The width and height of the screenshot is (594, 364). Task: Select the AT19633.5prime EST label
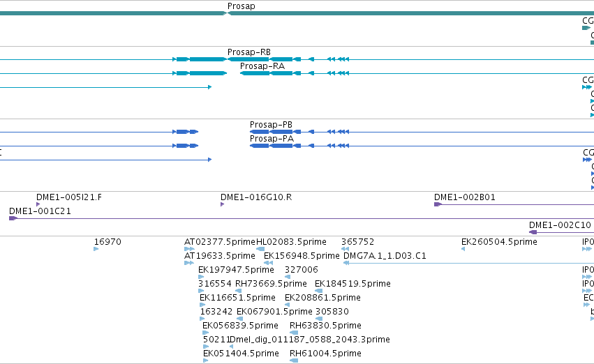tap(220, 256)
